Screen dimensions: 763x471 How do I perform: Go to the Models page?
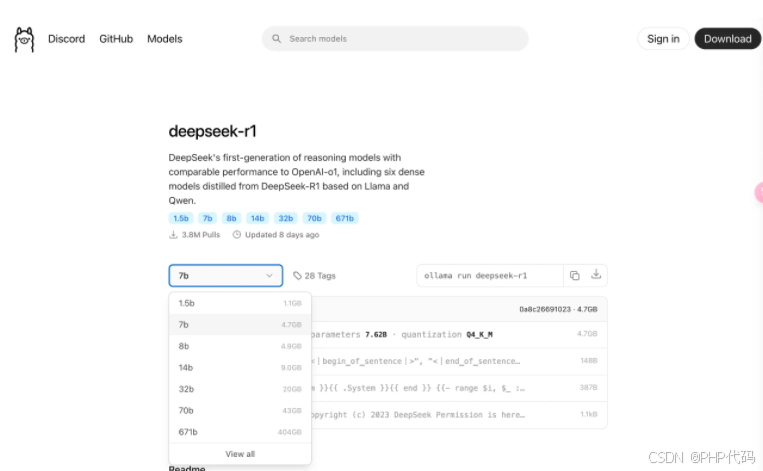(164, 39)
